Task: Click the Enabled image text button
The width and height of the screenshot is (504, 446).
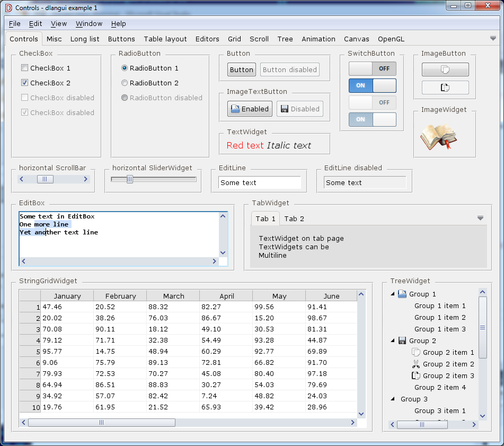Action: [250, 109]
